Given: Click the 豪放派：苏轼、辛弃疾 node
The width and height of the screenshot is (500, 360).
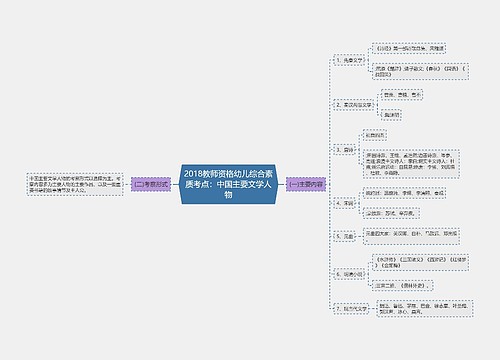Looking at the screenshot, I should tap(391, 213).
